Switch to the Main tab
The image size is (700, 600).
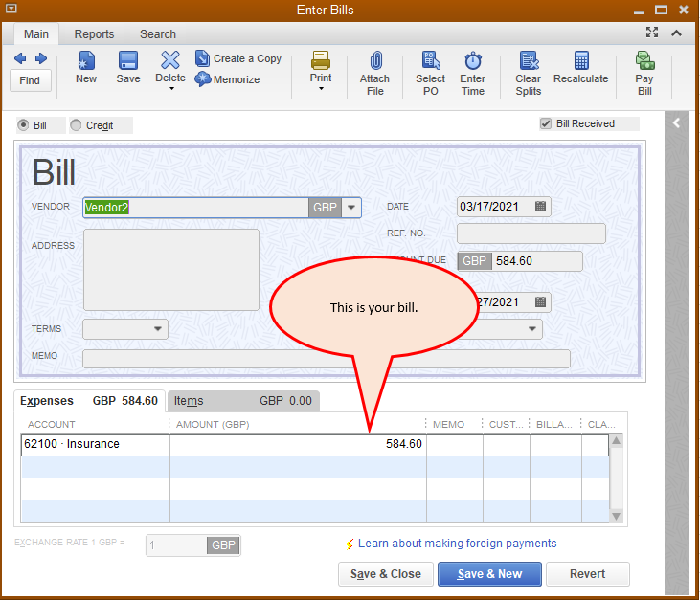36,33
